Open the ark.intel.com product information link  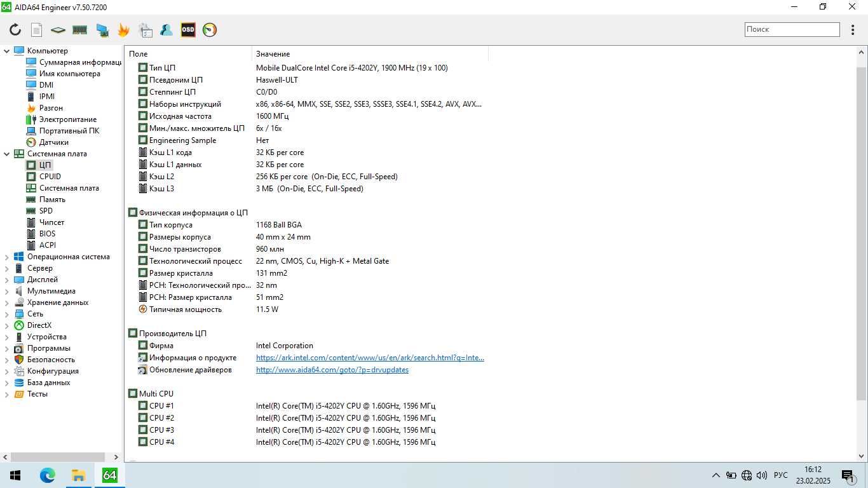370,358
